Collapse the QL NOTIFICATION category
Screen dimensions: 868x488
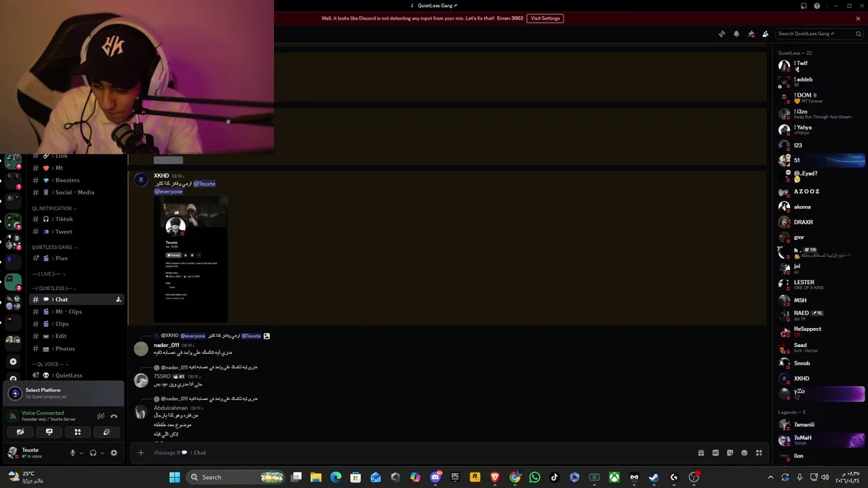click(54, 209)
